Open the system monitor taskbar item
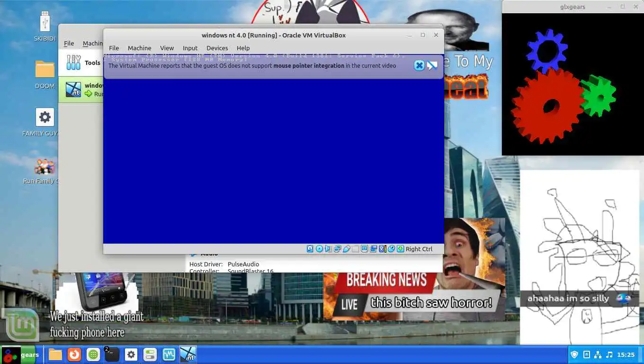The width and height of the screenshot is (644, 364). (169, 355)
